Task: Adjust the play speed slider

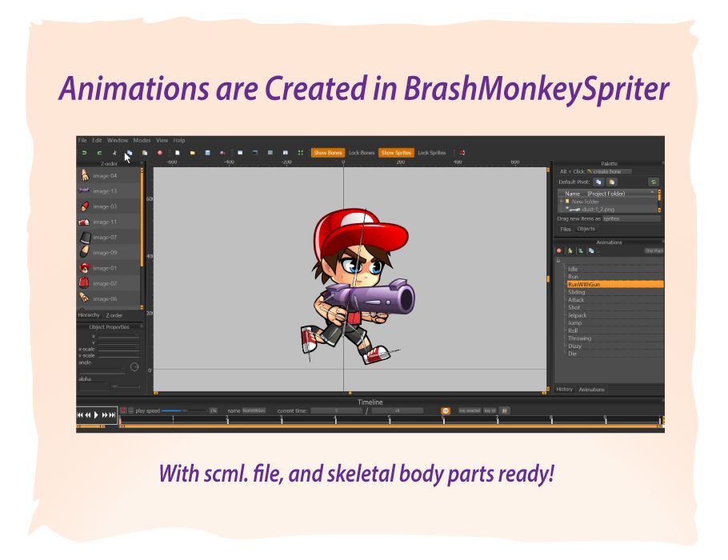Action: (184, 411)
